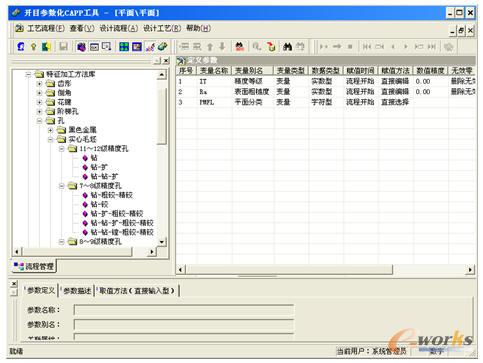Open the 帮助(H) menu
The image size is (483, 363).
pyautogui.click(x=198, y=29)
